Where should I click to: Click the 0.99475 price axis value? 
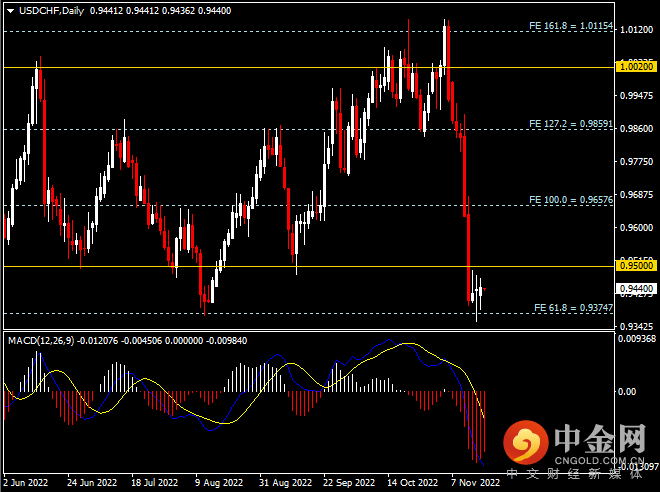click(x=636, y=96)
